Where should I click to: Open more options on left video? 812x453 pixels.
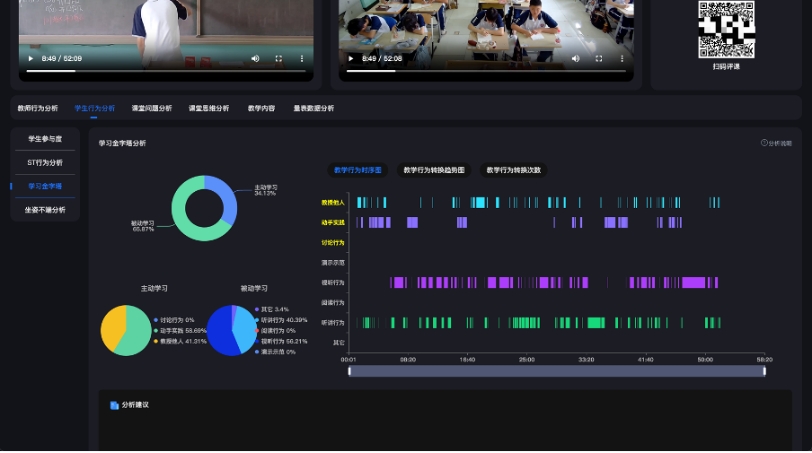[302, 59]
